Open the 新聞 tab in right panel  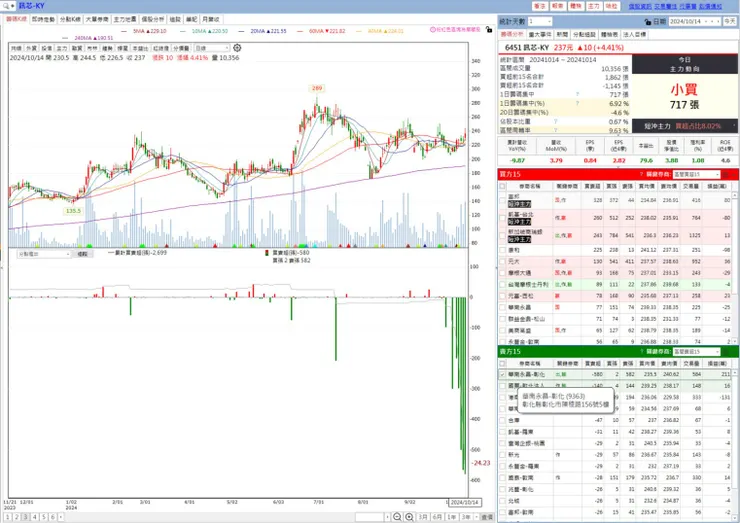point(562,34)
